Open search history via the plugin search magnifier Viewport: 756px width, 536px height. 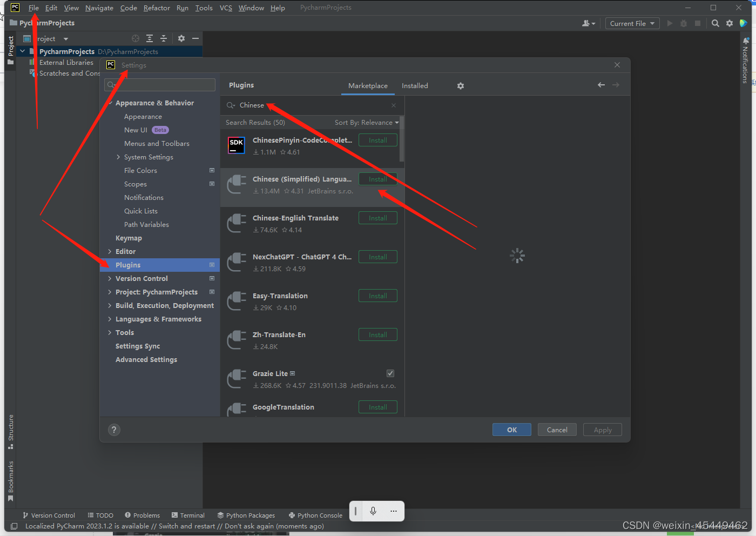pos(231,105)
